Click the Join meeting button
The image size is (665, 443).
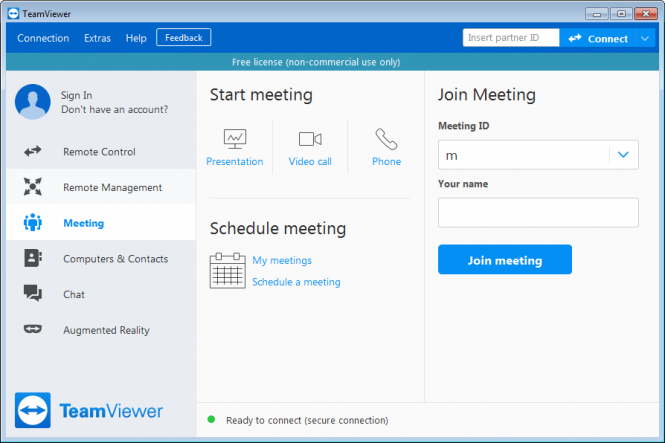tap(505, 259)
